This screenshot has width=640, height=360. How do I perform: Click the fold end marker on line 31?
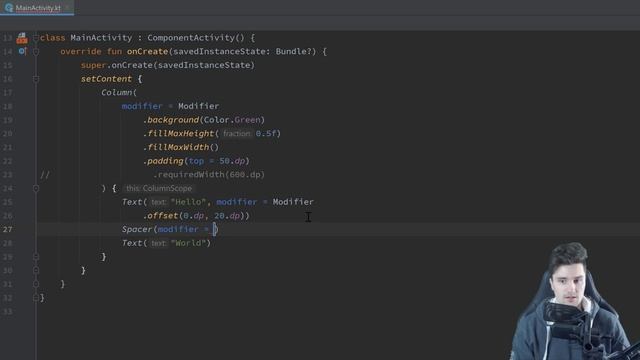(x=36, y=284)
